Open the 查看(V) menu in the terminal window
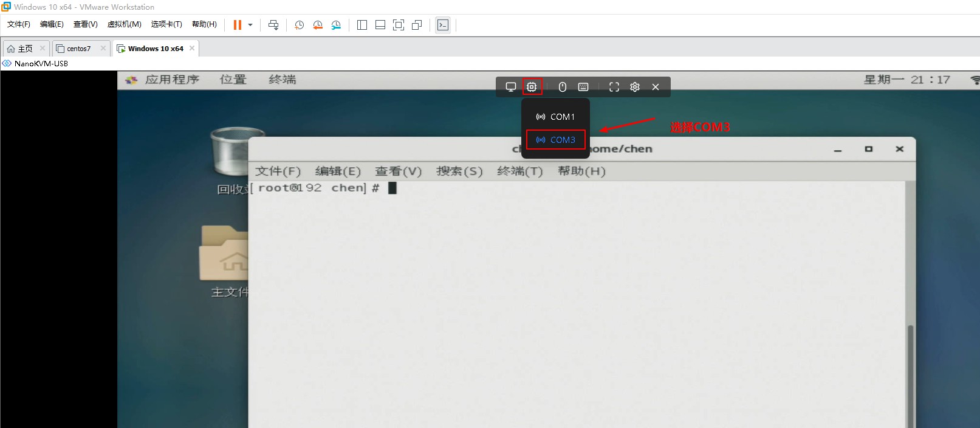The width and height of the screenshot is (980, 428). click(x=398, y=171)
